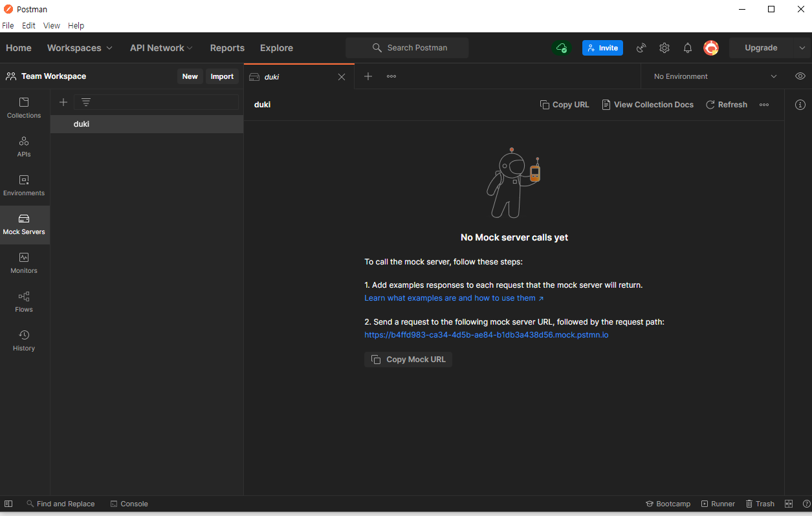Click the New button
812x516 pixels.
click(190, 76)
